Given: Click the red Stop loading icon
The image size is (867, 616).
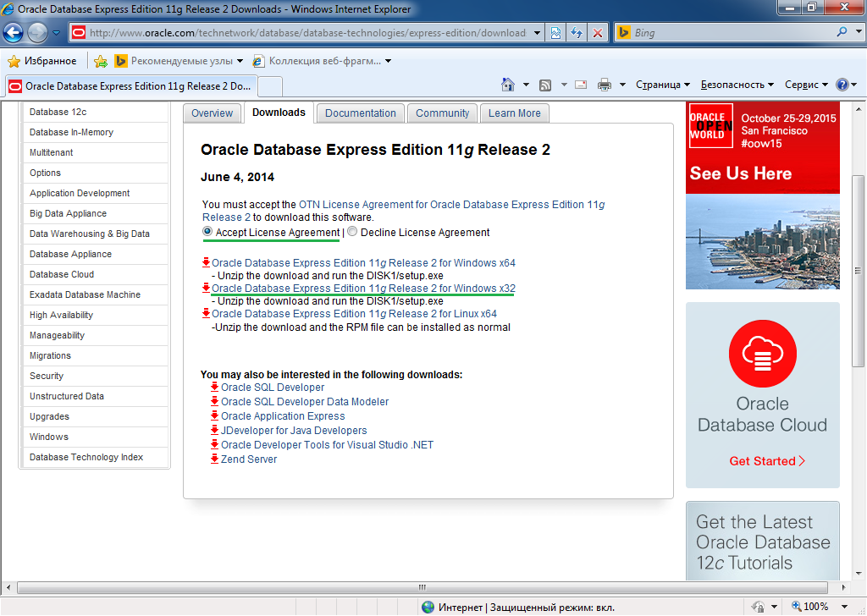Looking at the screenshot, I should tap(597, 33).
